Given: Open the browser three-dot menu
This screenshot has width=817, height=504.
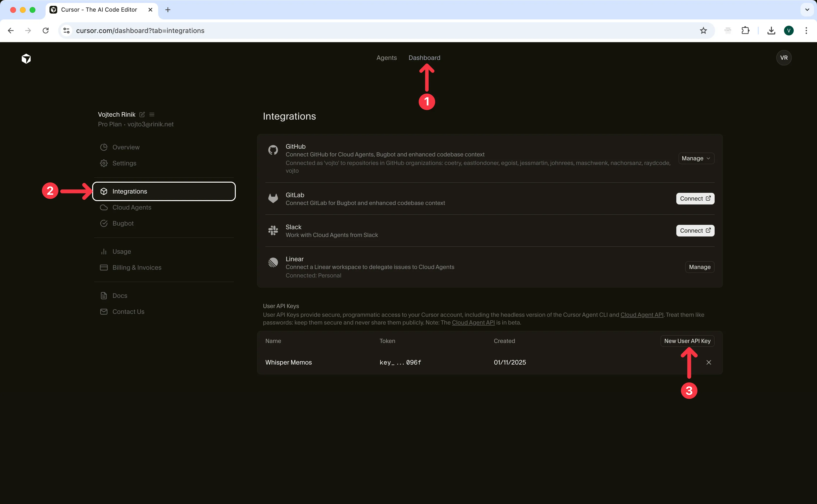Looking at the screenshot, I should click(x=807, y=30).
